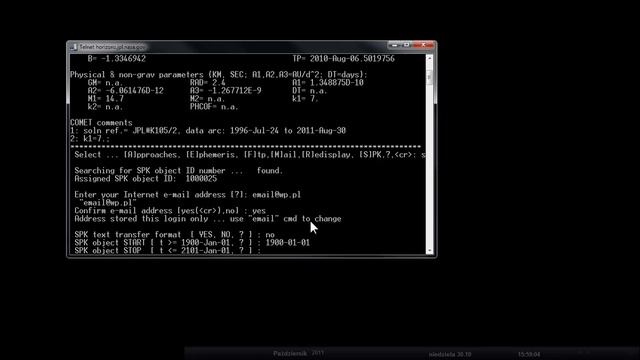Click 'Enter your Internet e-mail address' line

(x=187, y=195)
